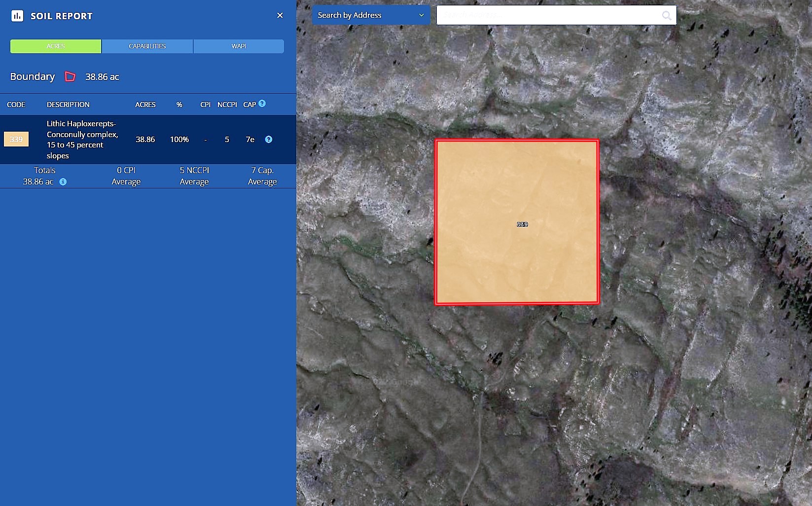Click the 339 label on the map

tap(522, 224)
